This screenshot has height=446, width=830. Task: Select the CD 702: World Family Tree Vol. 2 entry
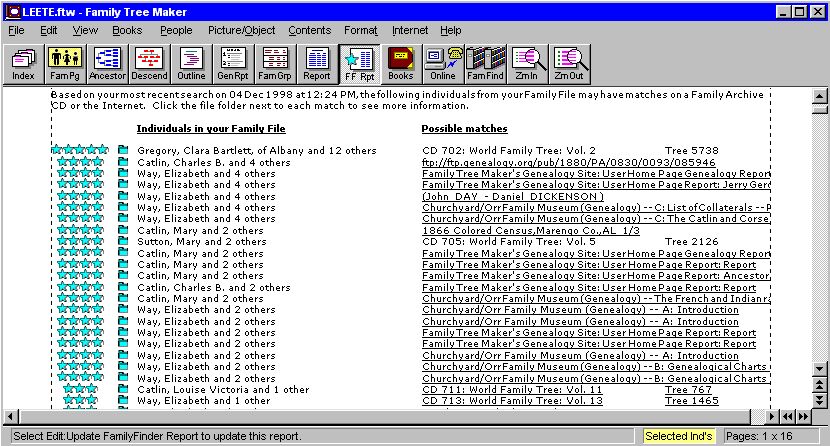(x=509, y=150)
